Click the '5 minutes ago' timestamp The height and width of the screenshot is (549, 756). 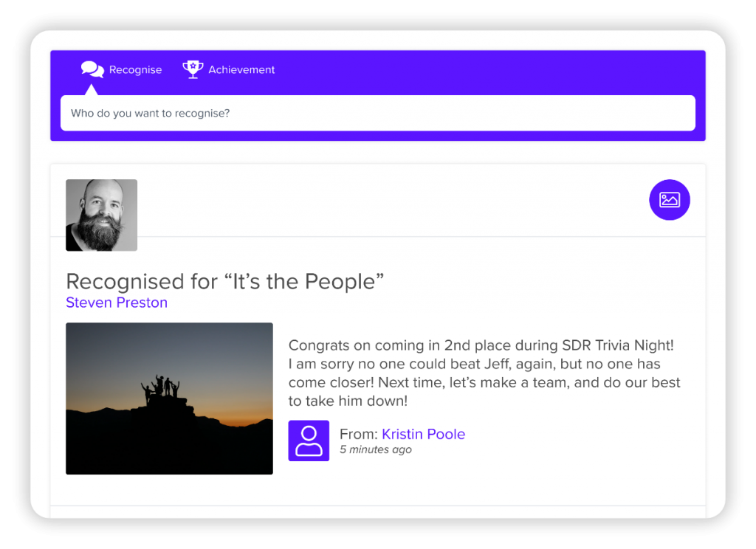point(376,449)
